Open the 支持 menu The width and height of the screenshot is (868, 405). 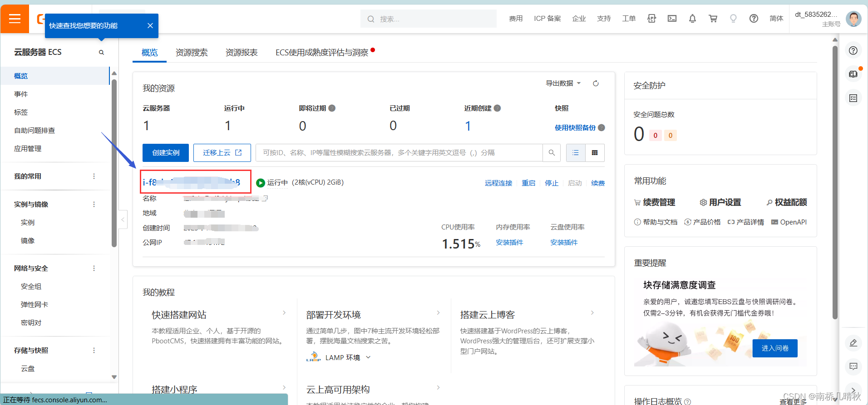click(604, 19)
